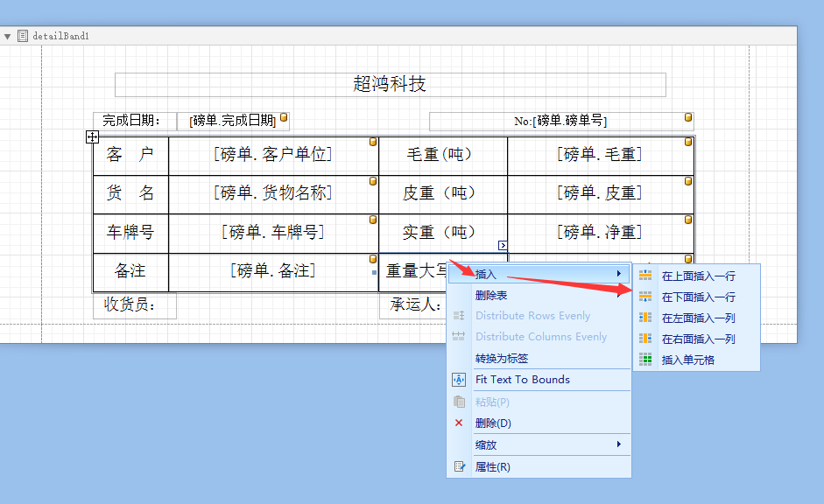Image resolution: width=824 pixels, height=504 pixels.
Task: Open the 缩放 submenu
Action: click(x=539, y=445)
